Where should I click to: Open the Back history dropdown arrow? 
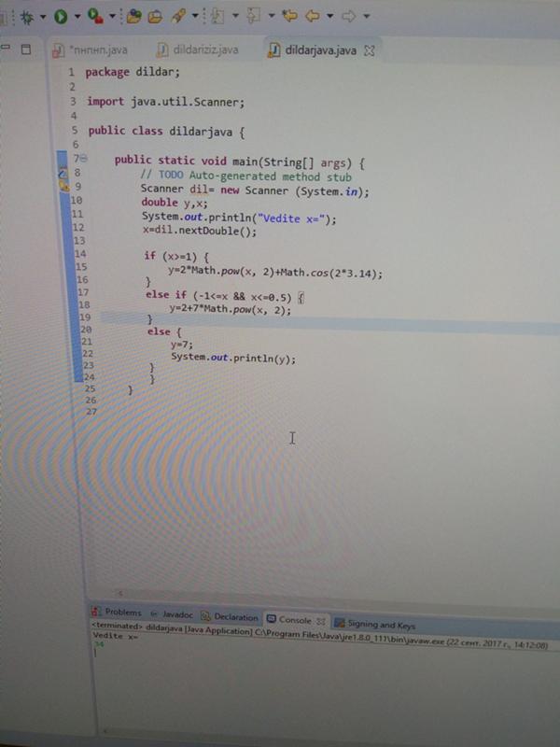330,16
